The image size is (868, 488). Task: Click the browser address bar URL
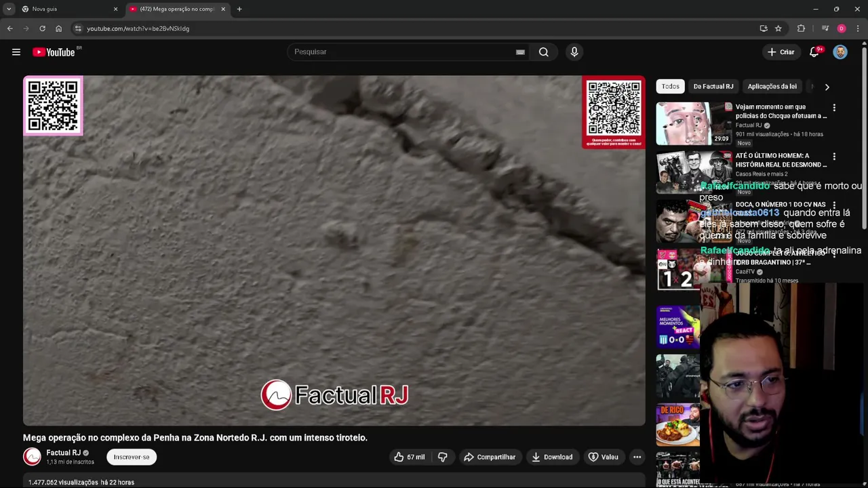pos(138,28)
